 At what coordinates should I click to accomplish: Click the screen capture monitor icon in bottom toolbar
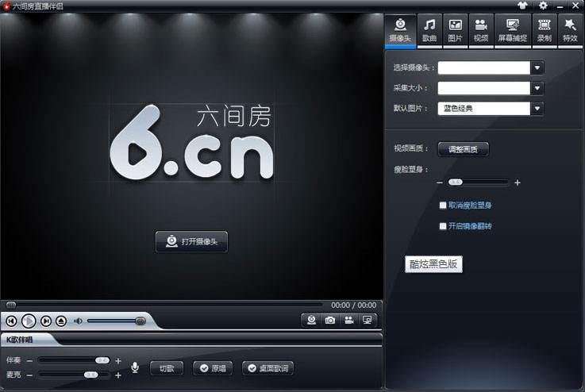coord(368,321)
